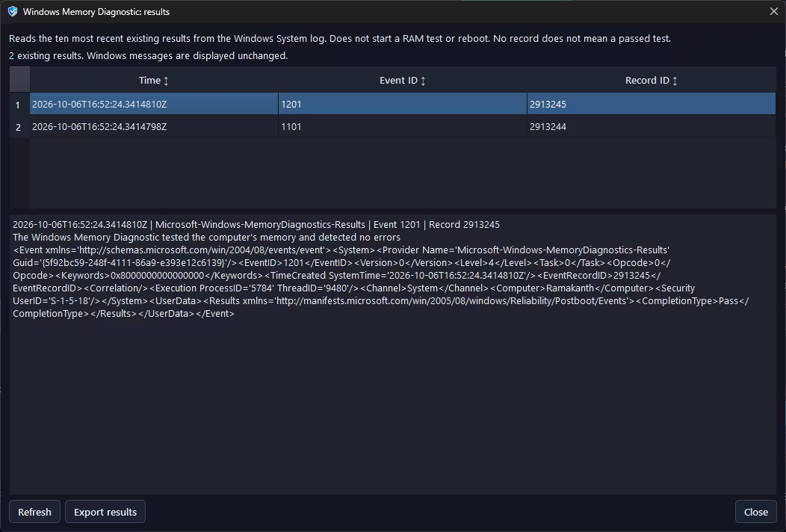Select time cell 2026-10-06T16:52:24.3414798Z
The height and width of the screenshot is (532, 786).
[x=154, y=127]
